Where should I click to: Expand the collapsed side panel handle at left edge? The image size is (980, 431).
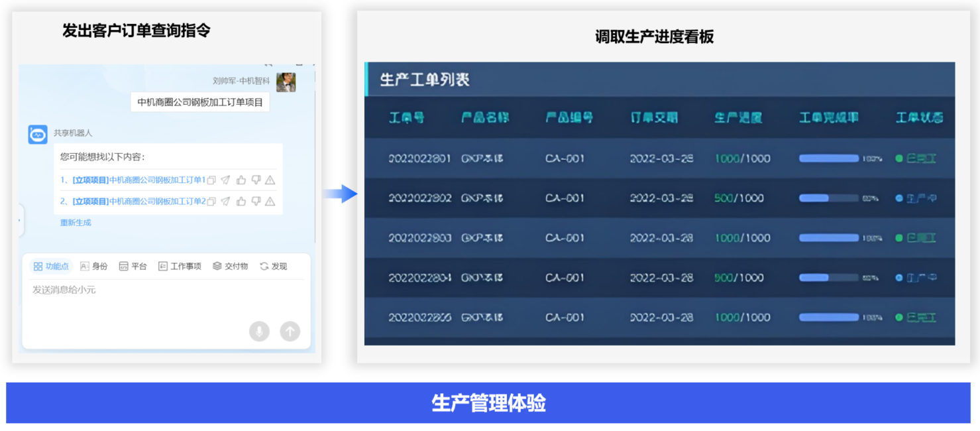coord(19,220)
